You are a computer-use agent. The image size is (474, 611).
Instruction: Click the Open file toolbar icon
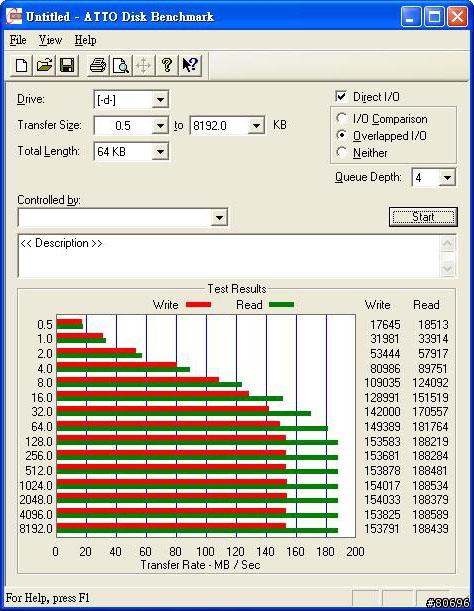click(44, 65)
